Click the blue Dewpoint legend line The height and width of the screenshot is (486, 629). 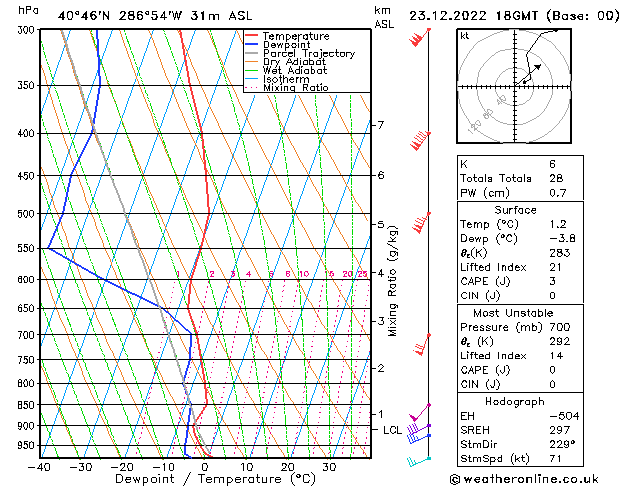tap(252, 45)
